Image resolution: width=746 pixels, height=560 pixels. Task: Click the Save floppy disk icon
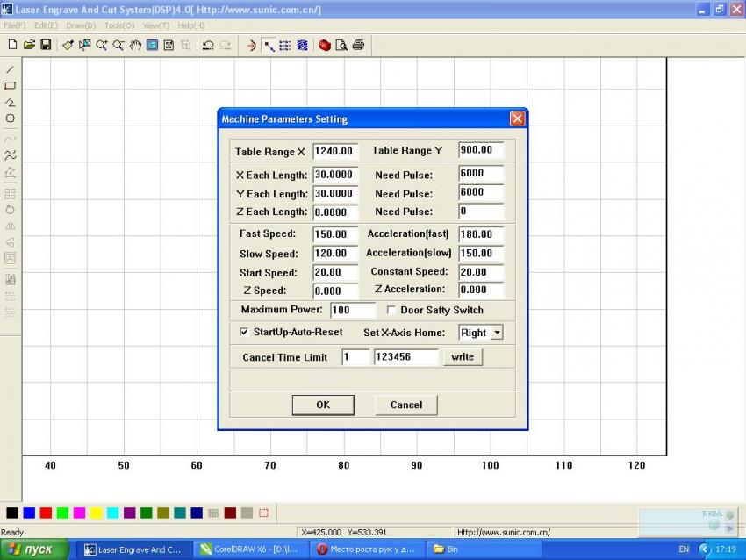pyautogui.click(x=46, y=45)
